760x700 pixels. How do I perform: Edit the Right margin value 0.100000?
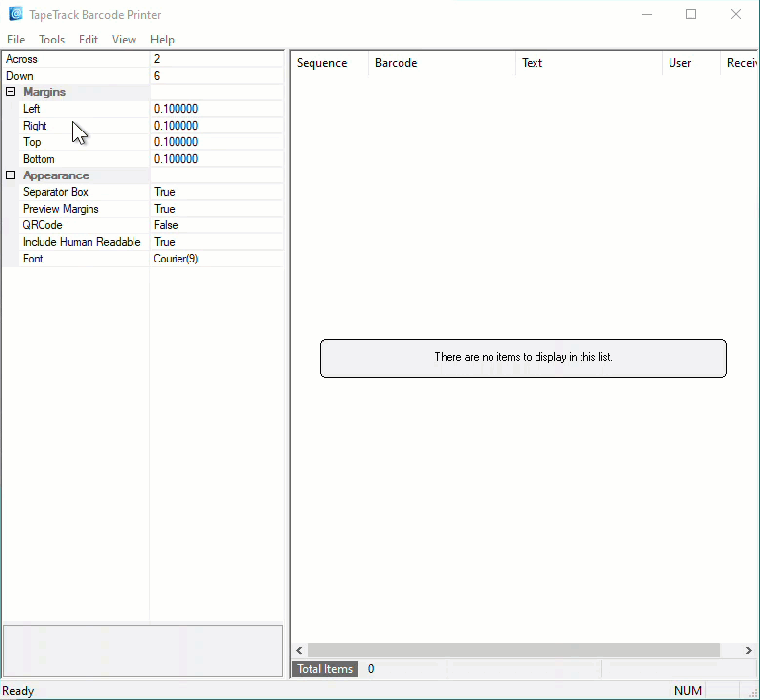(x=217, y=126)
